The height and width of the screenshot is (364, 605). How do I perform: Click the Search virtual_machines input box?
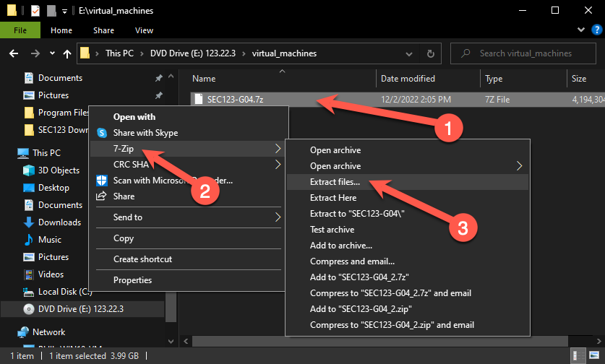click(525, 53)
